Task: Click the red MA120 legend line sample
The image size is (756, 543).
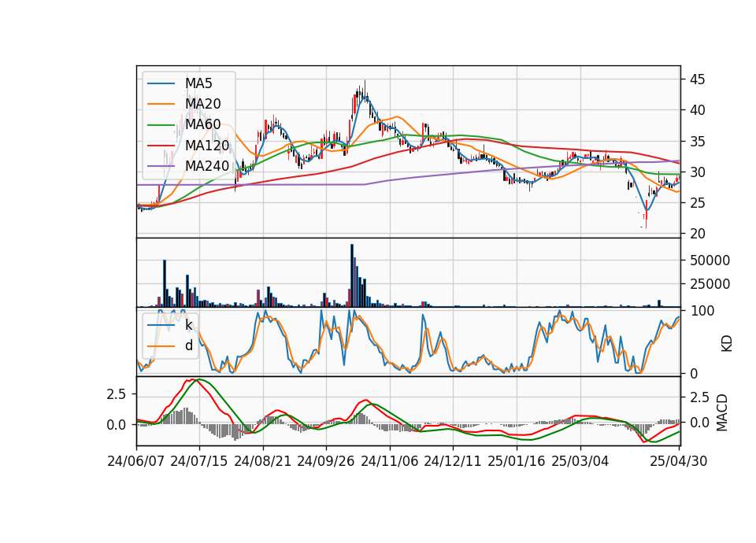Action: click(x=161, y=146)
